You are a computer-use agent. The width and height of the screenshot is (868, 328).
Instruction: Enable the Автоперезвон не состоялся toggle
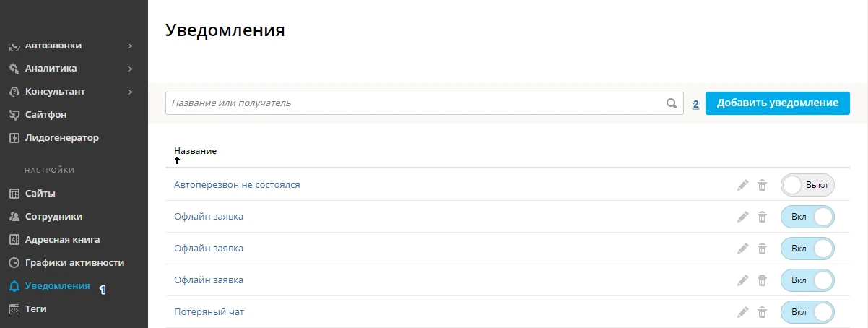click(x=807, y=185)
